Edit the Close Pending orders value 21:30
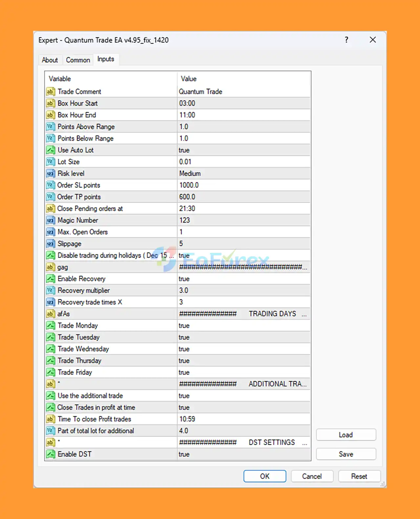Screen dimensions: 420x519 click(x=244, y=208)
